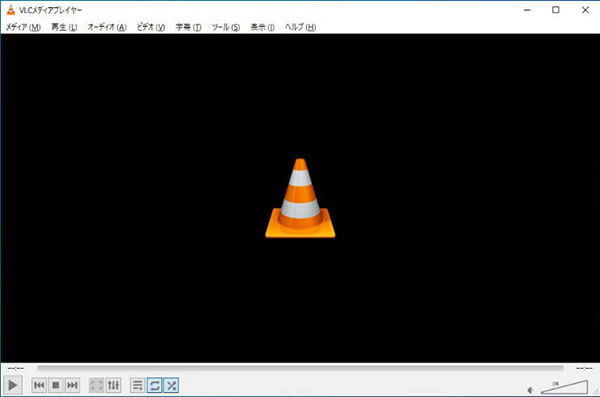Viewport: 600px width, 397px height.
Task: Open the 字幕 (T) menu
Action: [188, 27]
